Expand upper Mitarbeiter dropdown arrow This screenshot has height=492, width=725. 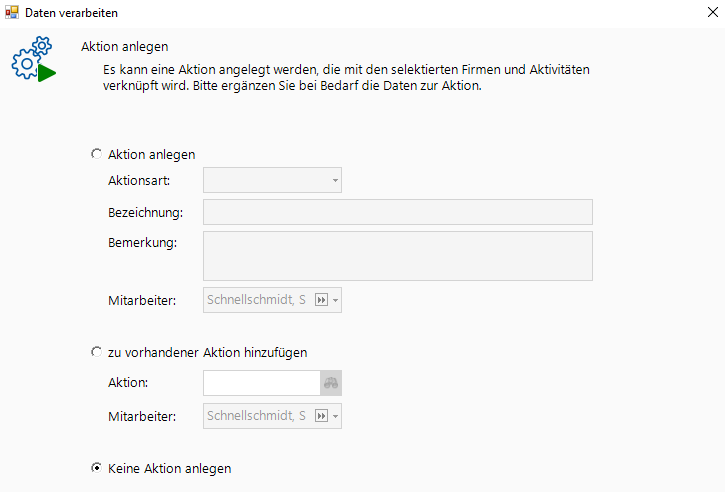[x=336, y=300]
